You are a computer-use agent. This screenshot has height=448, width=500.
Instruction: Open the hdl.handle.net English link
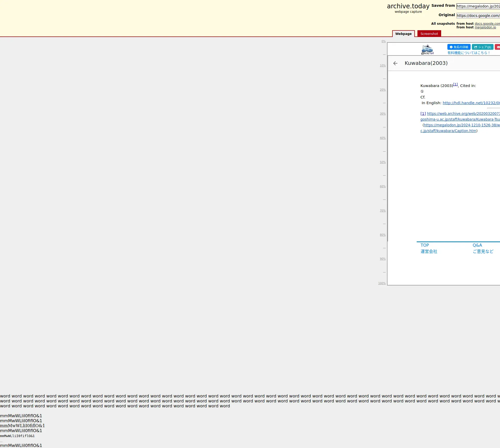[x=471, y=103]
